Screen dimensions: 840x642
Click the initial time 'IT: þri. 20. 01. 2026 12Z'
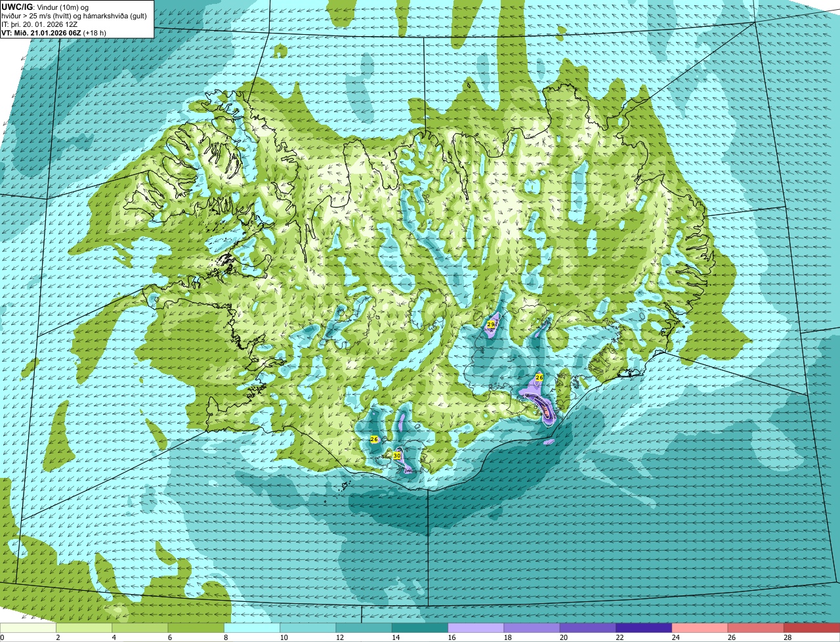[x=40, y=24]
